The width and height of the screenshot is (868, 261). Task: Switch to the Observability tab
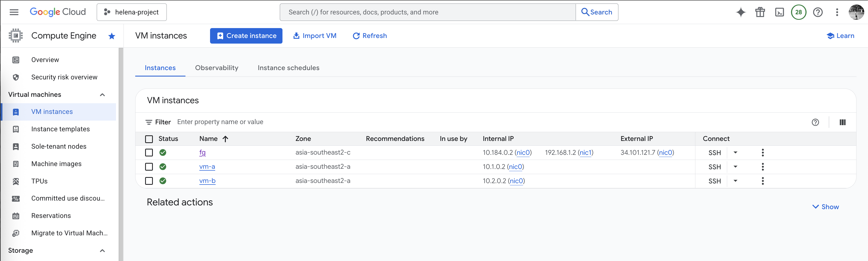pyautogui.click(x=216, y=68)
